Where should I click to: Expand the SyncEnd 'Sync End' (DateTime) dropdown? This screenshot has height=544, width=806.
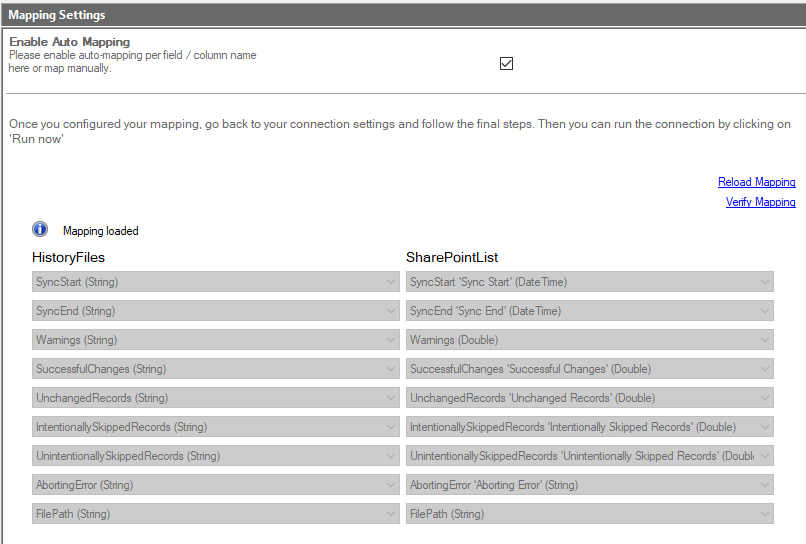point(590,311)
